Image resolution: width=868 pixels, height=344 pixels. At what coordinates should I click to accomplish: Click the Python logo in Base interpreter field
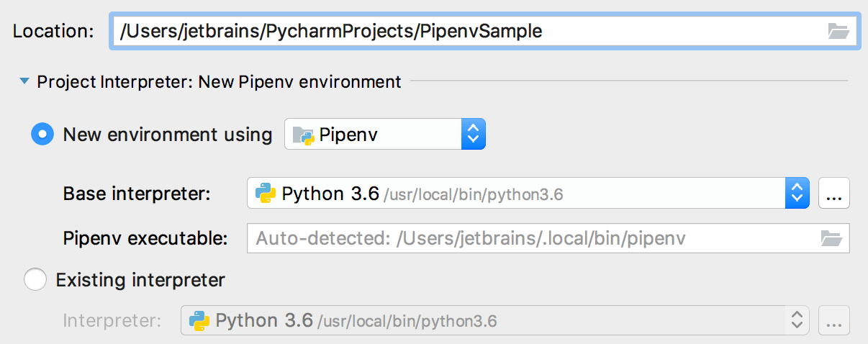[x=266, y=194]
